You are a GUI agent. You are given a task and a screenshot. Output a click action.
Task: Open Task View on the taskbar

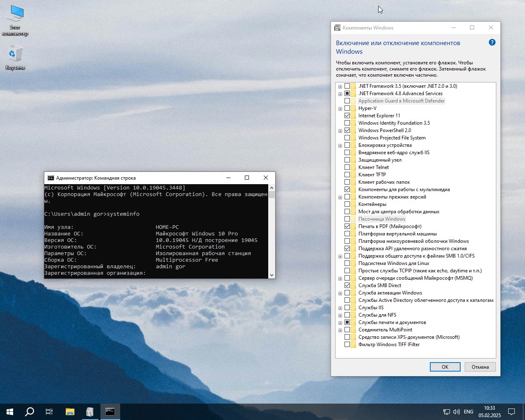click(x=49, y=412)
